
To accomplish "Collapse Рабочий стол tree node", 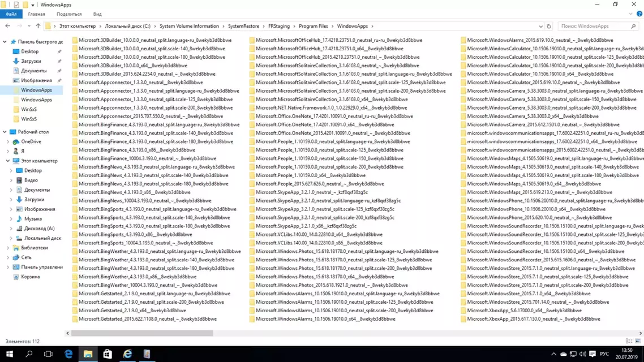I will point(5,132).
